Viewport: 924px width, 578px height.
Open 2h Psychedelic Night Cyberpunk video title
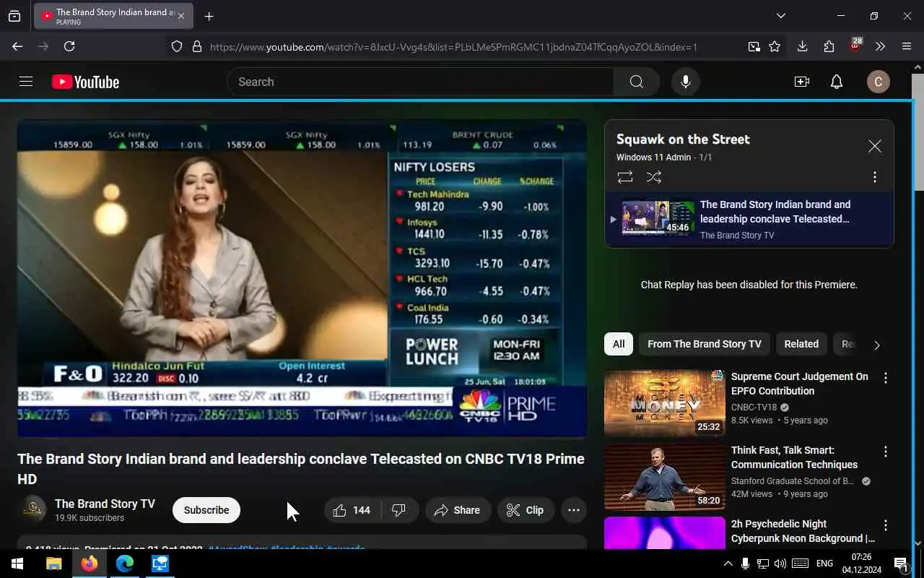click(x=803, y=531)
